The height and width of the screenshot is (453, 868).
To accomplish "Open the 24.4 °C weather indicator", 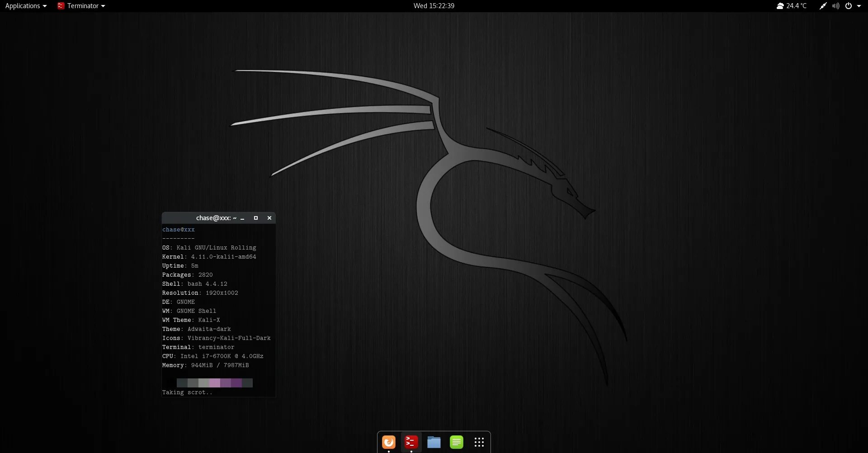I will (x=791, y=6).
